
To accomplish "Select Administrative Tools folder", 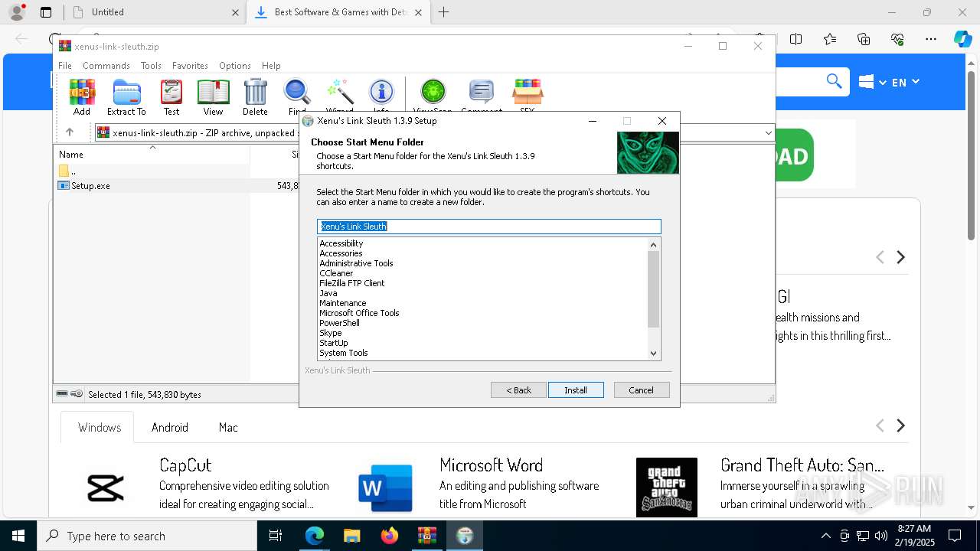I will point(356,263).
